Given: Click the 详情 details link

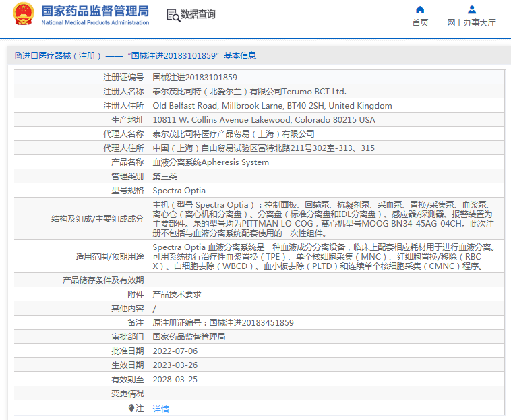Looking at the screenshot, I should tap(160, 409).
